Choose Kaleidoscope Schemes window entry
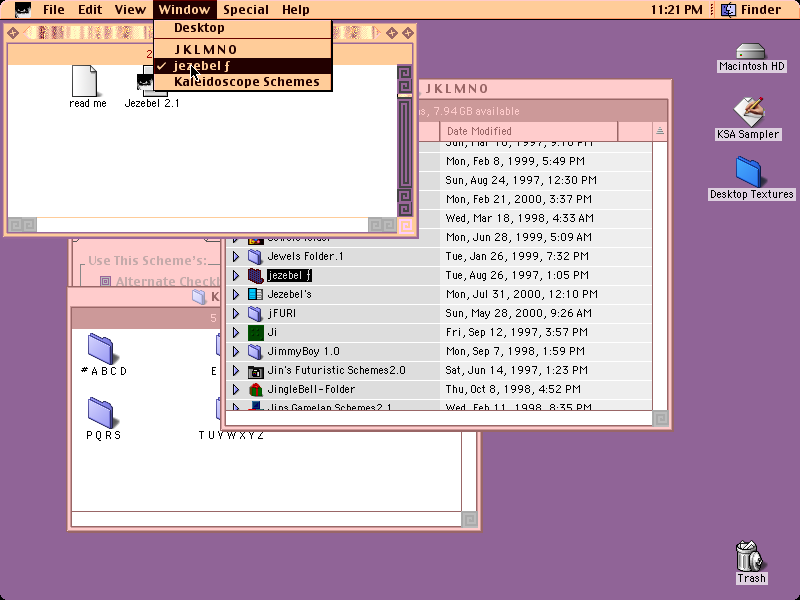800x600 pixels. pos(243,82)
